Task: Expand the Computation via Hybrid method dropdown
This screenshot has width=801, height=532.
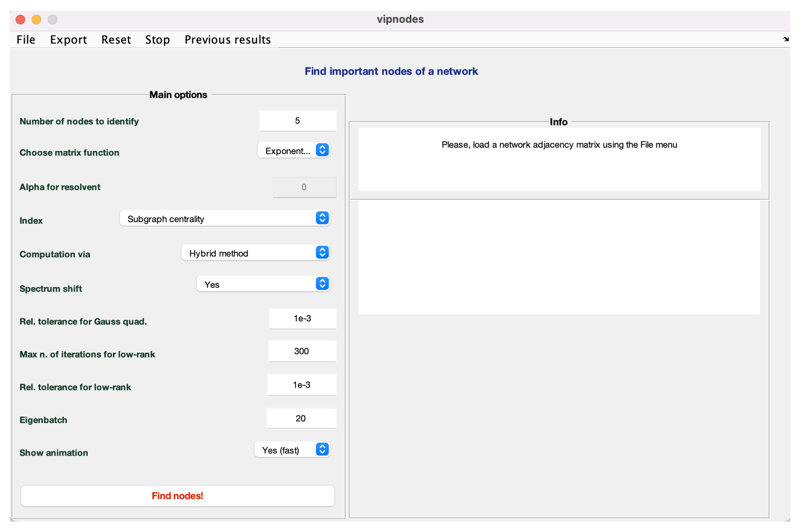Action: (255, 253)
